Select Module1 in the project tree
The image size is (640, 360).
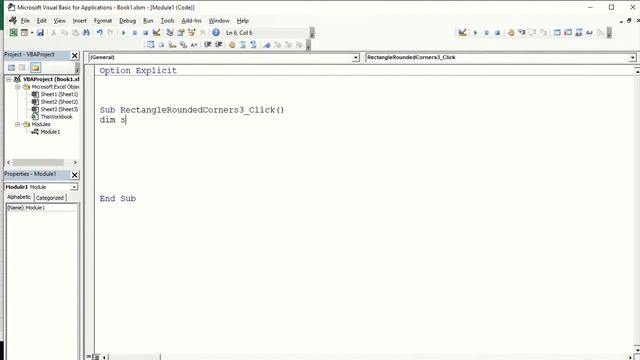coord(50,132)
